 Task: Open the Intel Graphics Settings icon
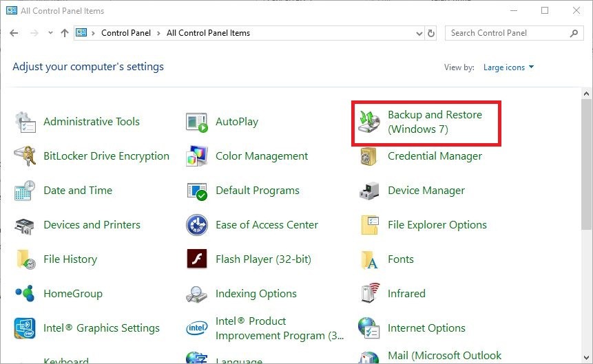tap(25, 328)
